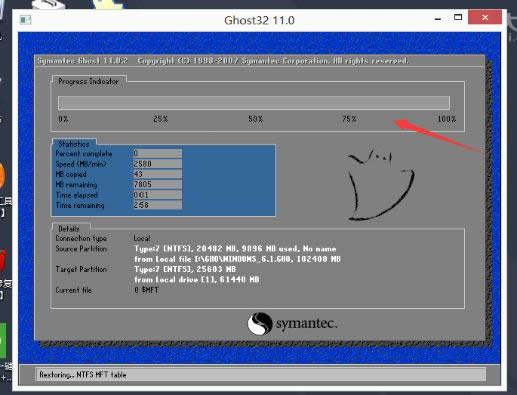517x395 pixels.
Task: Minimize the Ghost32 11.0 window
Action: 438,19
